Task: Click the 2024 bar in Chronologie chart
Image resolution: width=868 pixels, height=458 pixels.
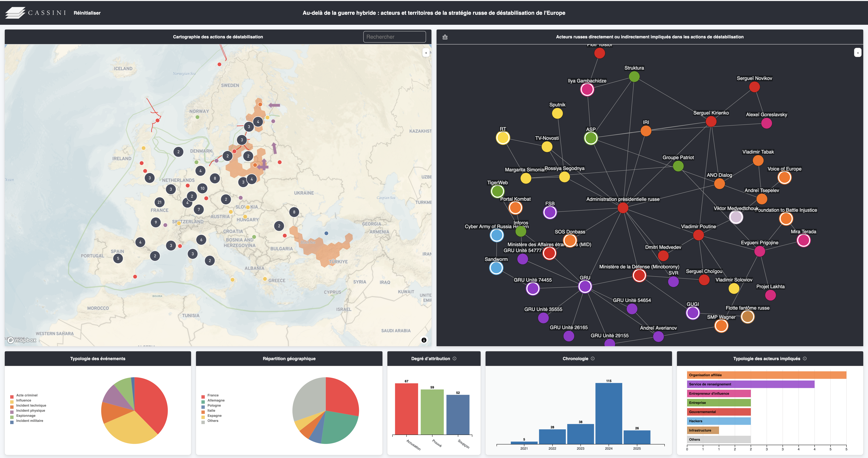Action: pos(609,413)
